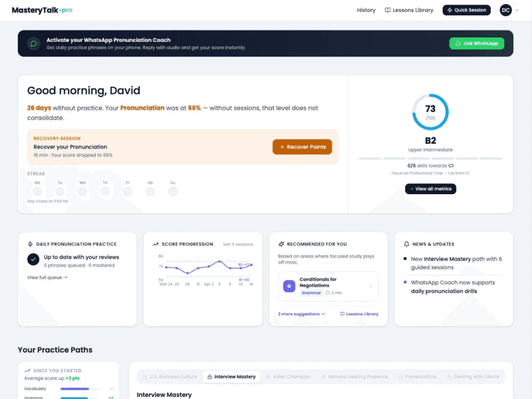This screenshot has height=399, width=532.
Task: Open Lessons Library in top navigation
Action: [x=409, y=10]
